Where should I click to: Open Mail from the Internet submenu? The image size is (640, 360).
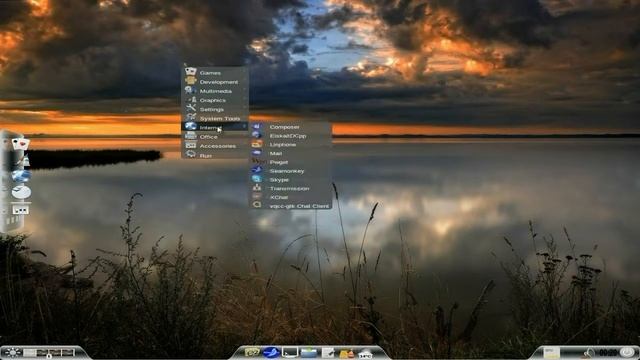point(291,153)
